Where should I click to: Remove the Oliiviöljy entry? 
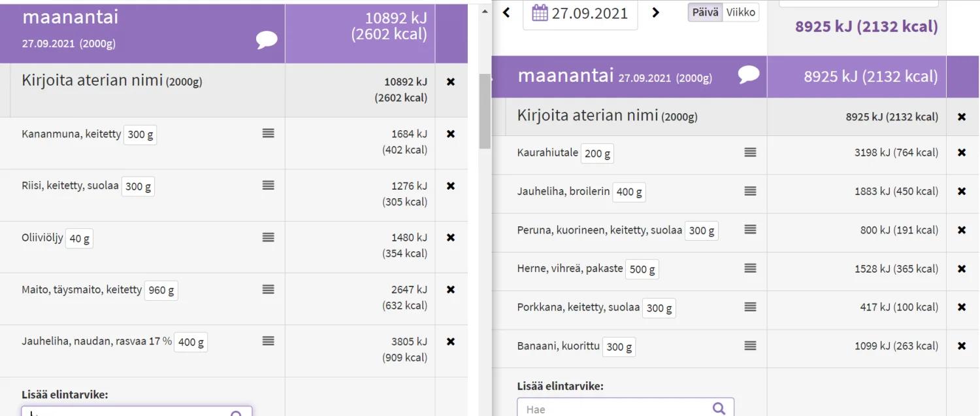[451, 237]
